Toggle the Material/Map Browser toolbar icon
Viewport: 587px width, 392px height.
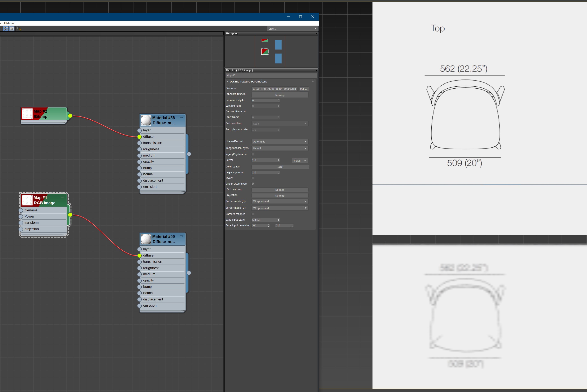coord(6,29)
